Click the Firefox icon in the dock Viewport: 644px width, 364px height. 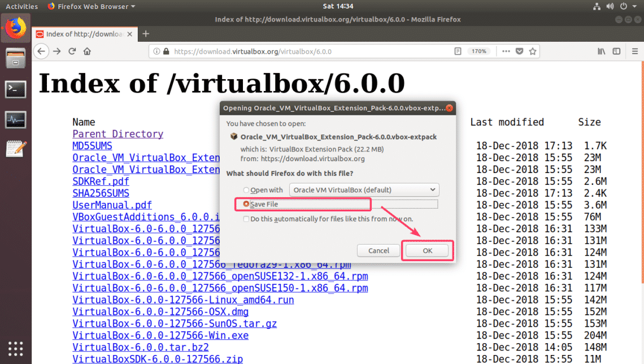point(16,28)
